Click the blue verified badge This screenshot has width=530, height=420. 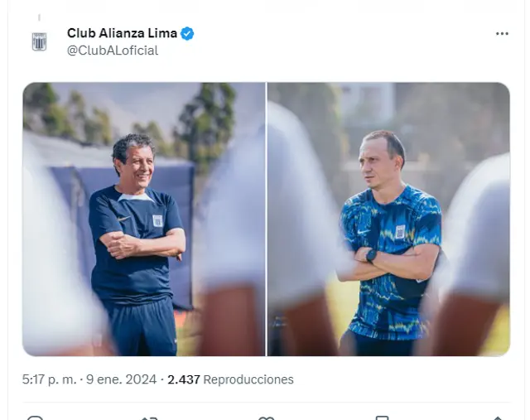tap(187, 33)
